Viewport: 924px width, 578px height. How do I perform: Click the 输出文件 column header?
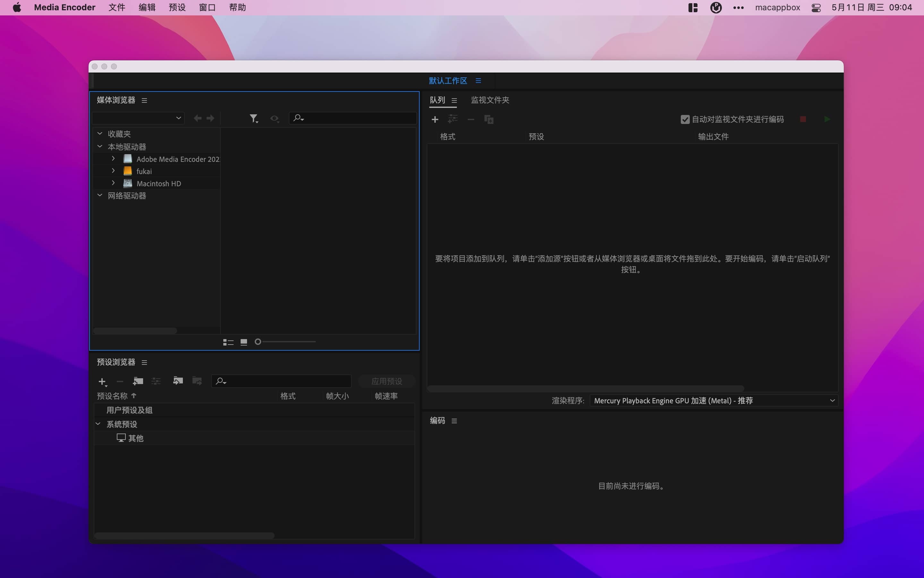713,137
